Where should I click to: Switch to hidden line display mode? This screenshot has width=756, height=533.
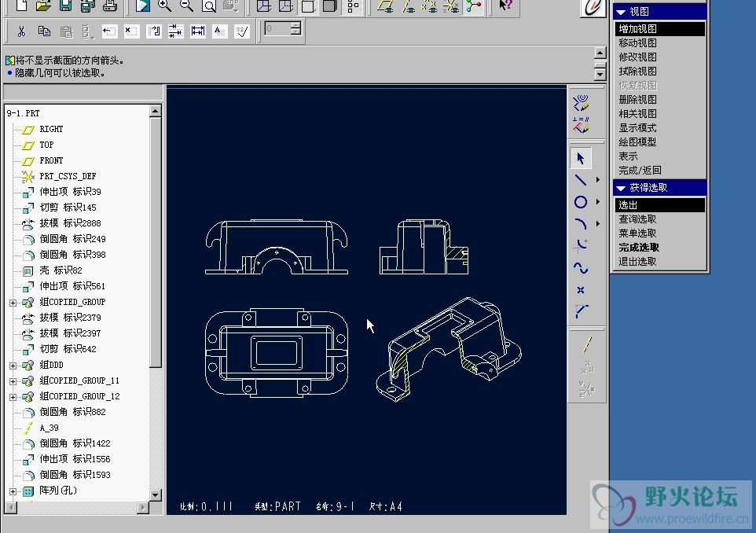tap(286, 6)
